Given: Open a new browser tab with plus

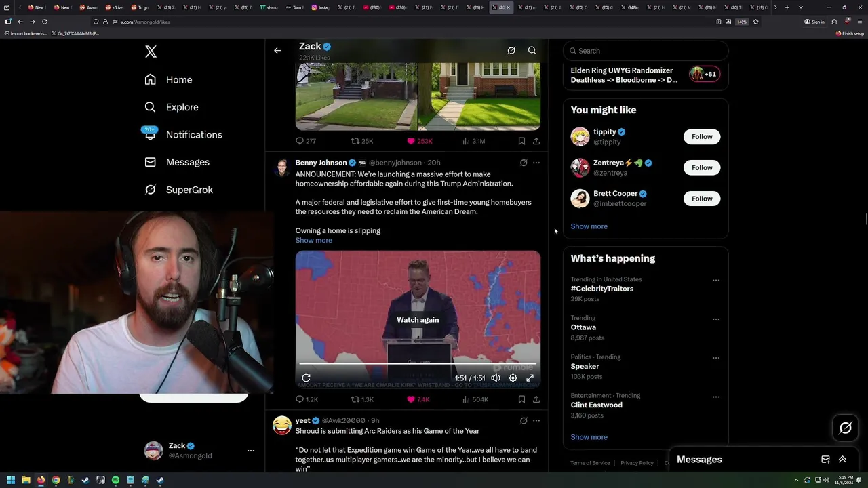Looking at the screenshot, I should [x=787, y=7].
